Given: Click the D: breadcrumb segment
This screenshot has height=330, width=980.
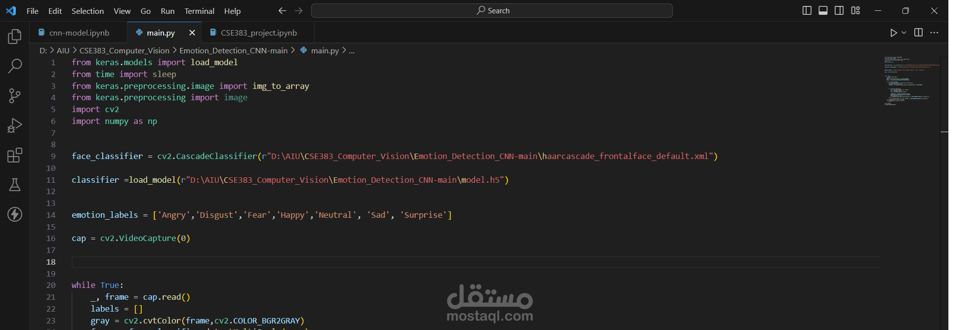Looking at the screenshot, I should [43, 50].
